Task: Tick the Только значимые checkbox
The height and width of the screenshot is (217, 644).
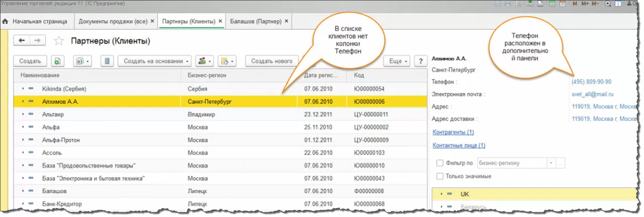Action: [x=440, y=176]
